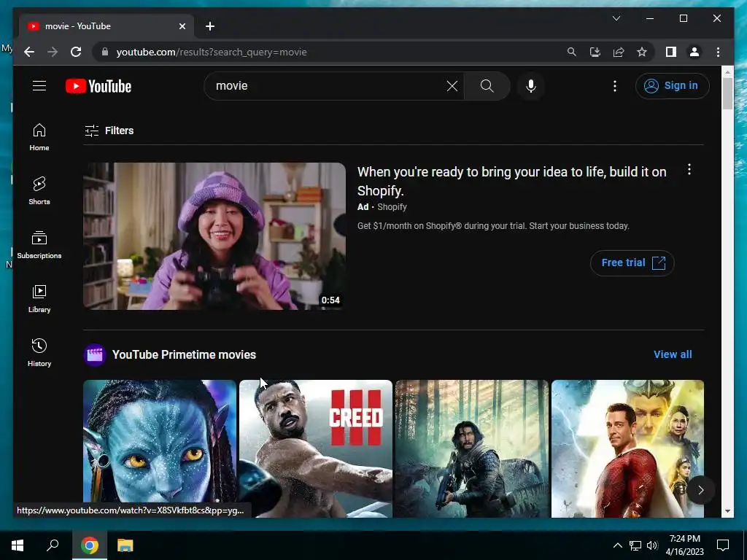Open the Windows notification center

723,545
